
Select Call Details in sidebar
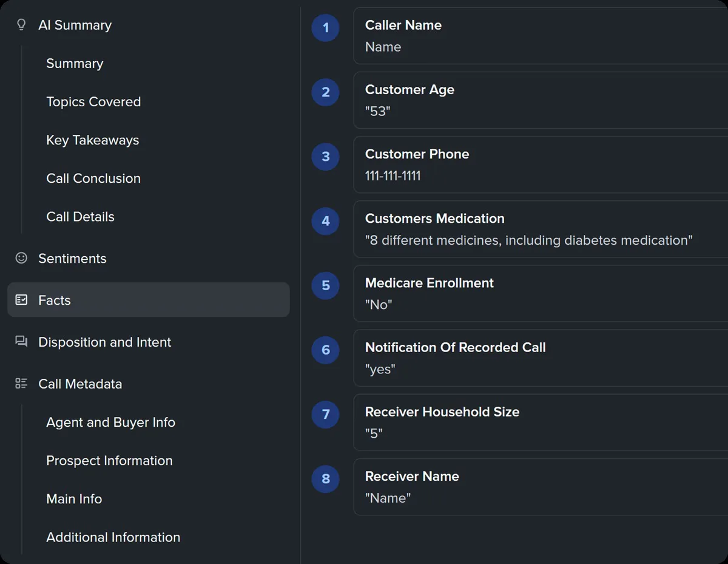click(80, 216)
